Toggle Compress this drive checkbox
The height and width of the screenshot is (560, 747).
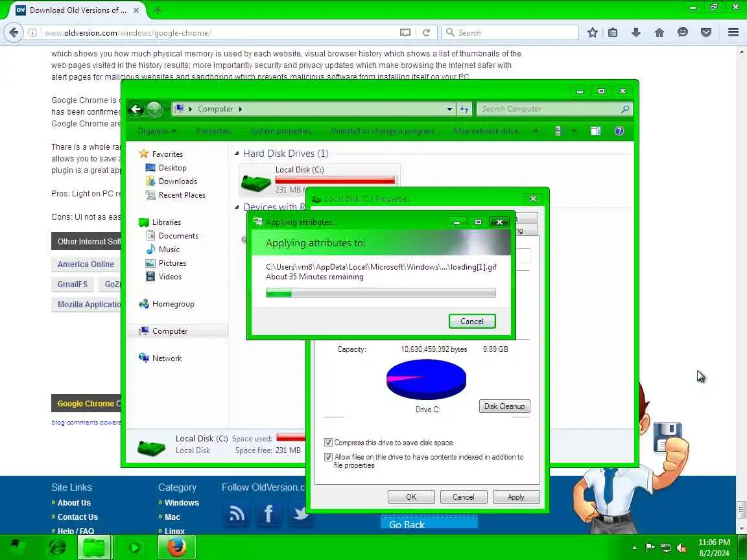pyautogui.click(x=328, y=443)
